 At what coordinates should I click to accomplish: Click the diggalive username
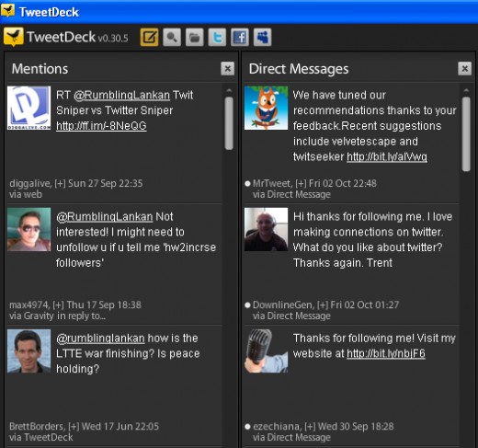[x=29, y=183]
